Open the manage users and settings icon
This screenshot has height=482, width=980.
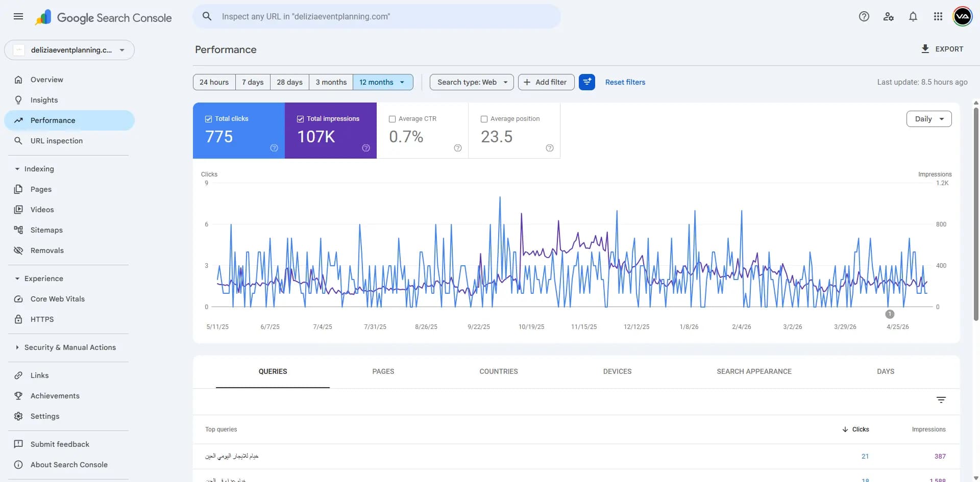pos(888,16)
